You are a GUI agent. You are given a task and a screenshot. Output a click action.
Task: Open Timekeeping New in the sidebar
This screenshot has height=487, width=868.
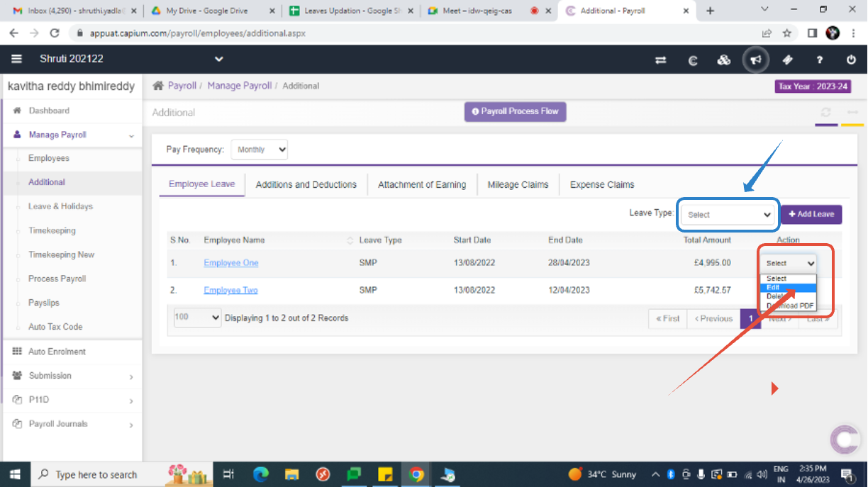tap(61, 254)
